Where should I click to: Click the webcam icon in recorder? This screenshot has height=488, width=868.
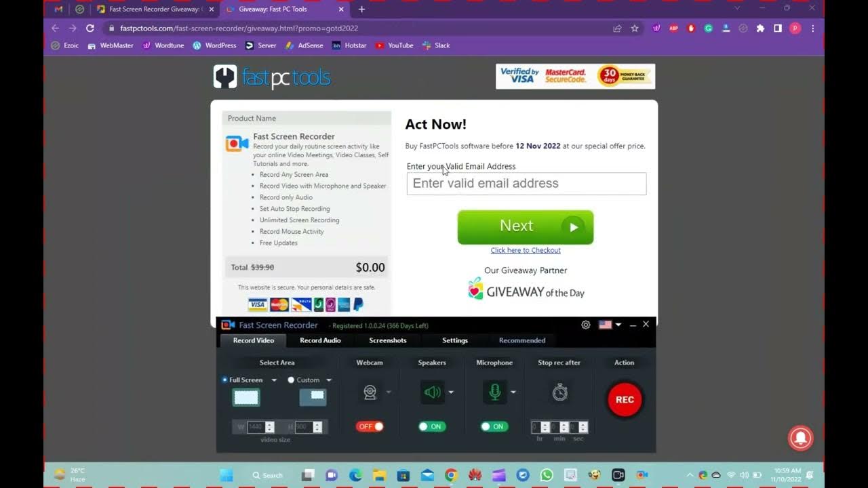coord(370,392)
